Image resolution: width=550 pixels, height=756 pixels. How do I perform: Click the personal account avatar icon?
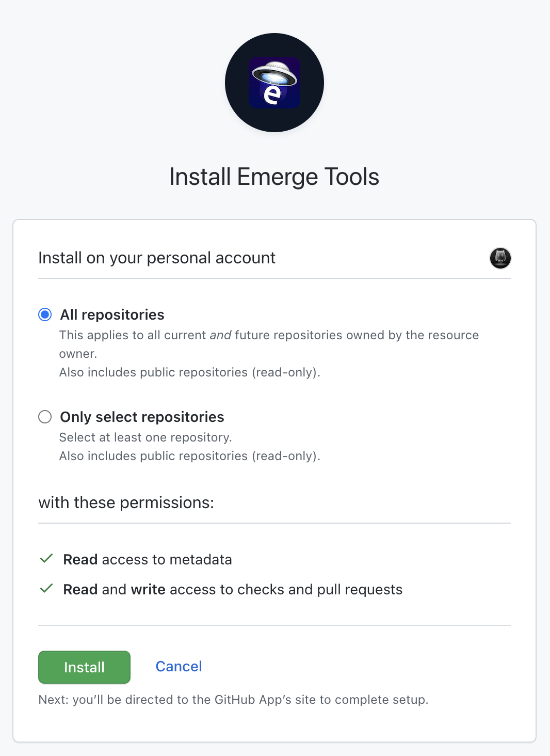coord(500,258)
